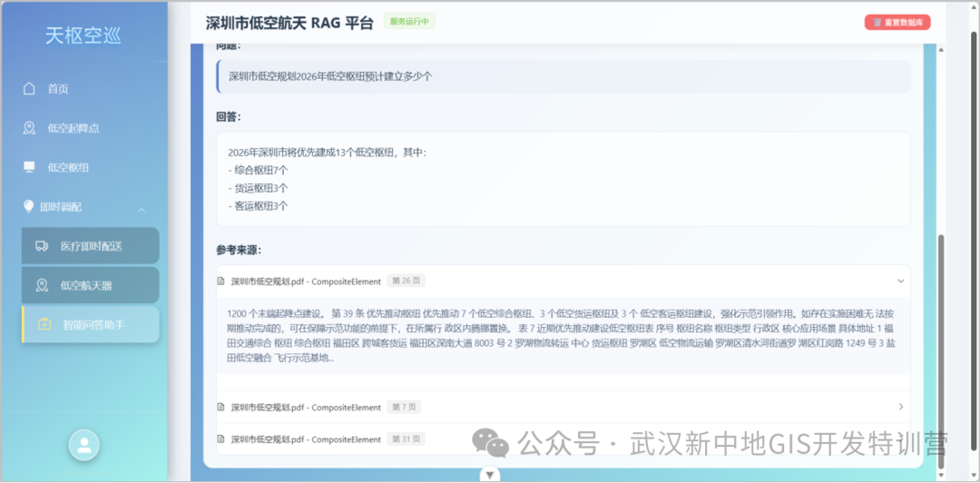Click the map pin icon beside 低空起降点
Viewport: 980px width, 483px height.
pyautogui.click(x=29, y=128)
